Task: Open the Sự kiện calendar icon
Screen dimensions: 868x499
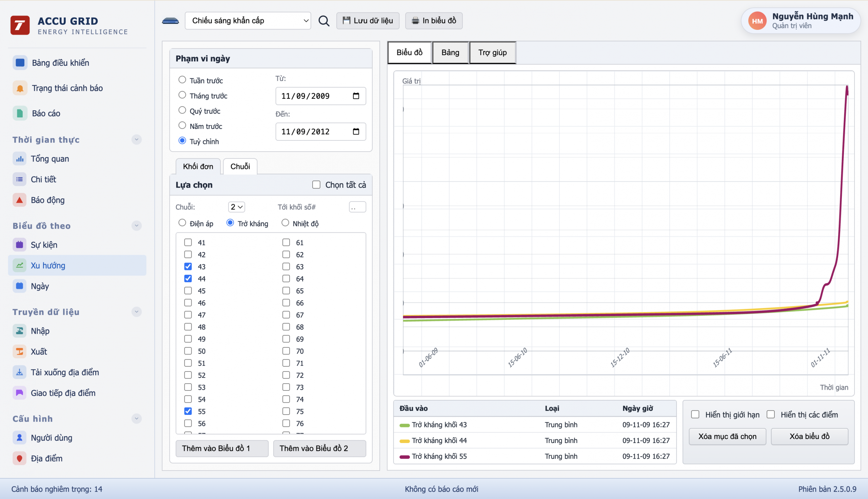Action: [x=20, y=245]
